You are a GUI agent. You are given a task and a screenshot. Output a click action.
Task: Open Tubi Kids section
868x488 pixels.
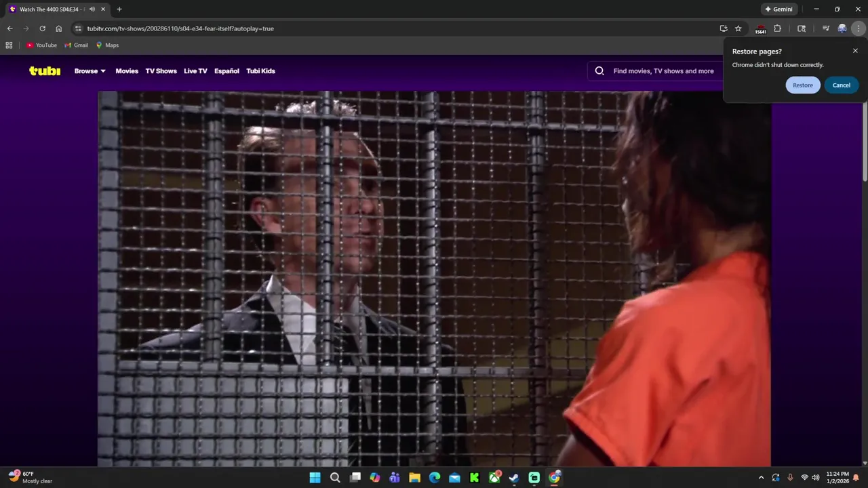(260, 71)
